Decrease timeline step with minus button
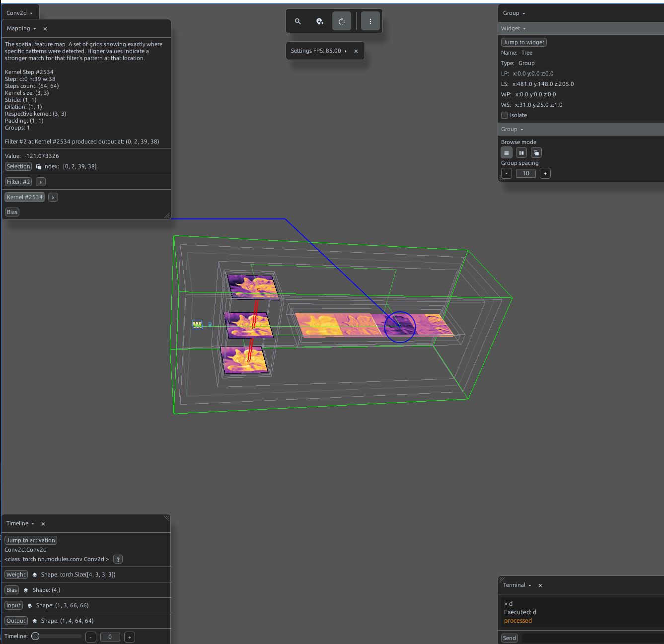 click(91, 637)
